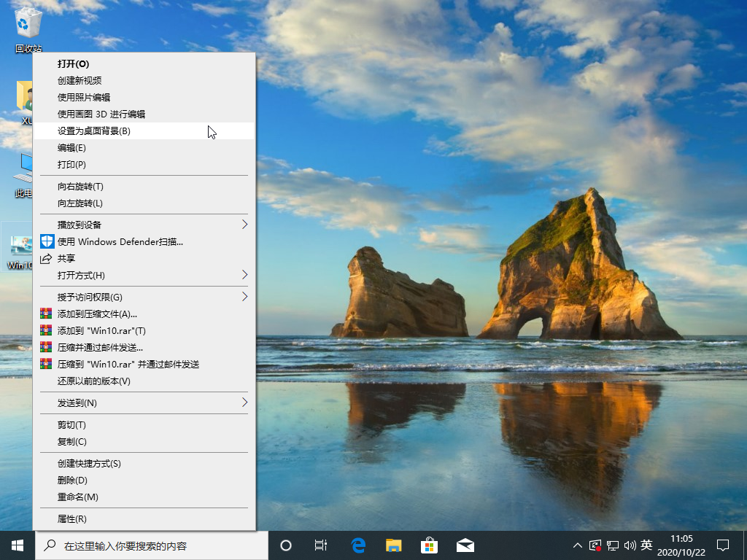Click the volume speaker icon in tray

tap(629, 545)
